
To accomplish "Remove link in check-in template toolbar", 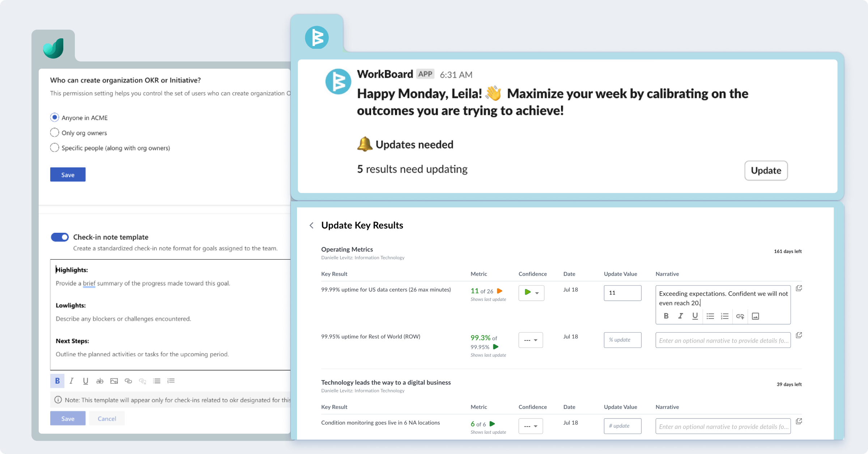I will 142,381.
